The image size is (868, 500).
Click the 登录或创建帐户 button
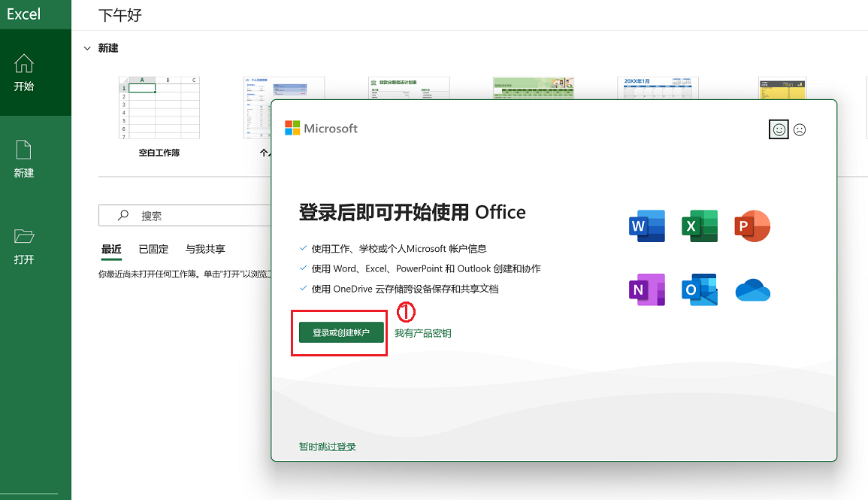(341, 332)
